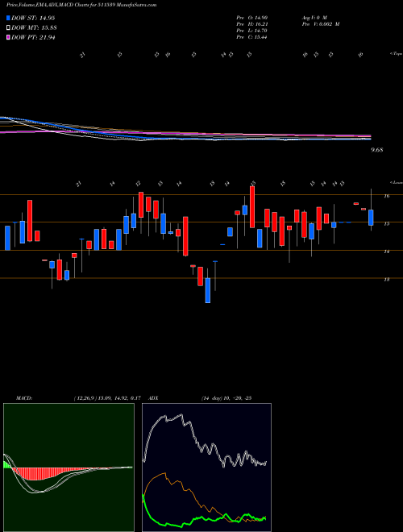Click the ADX '(14 day)' values text
This screenshot has width=403, height=532.
click(x=226, y=398)
